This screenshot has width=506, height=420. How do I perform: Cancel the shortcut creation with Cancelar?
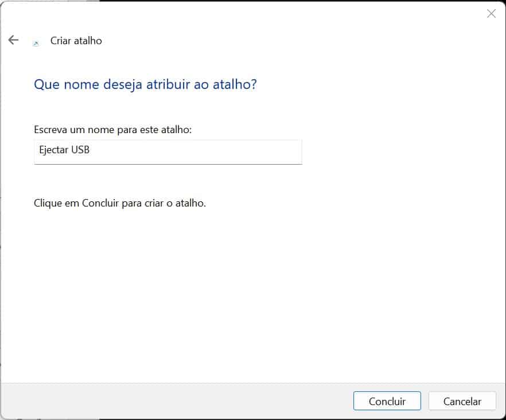tap(462, 401)
